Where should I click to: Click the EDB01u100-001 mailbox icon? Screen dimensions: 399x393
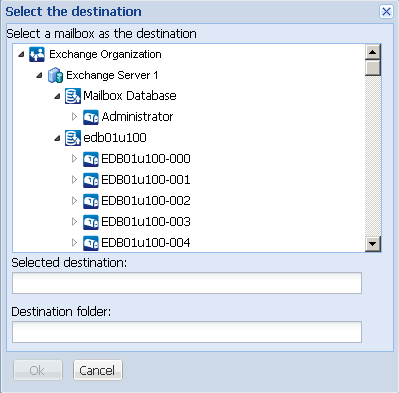pos(91,180)
